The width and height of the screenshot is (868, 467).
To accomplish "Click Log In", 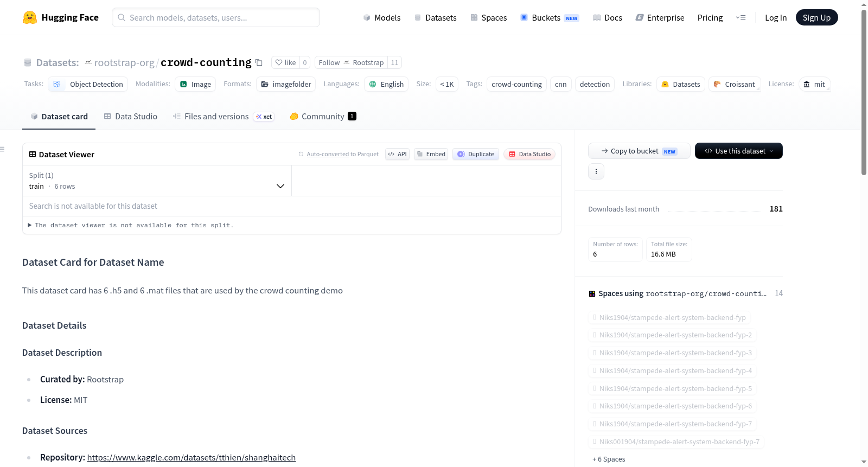I will (x=776, y=17).
